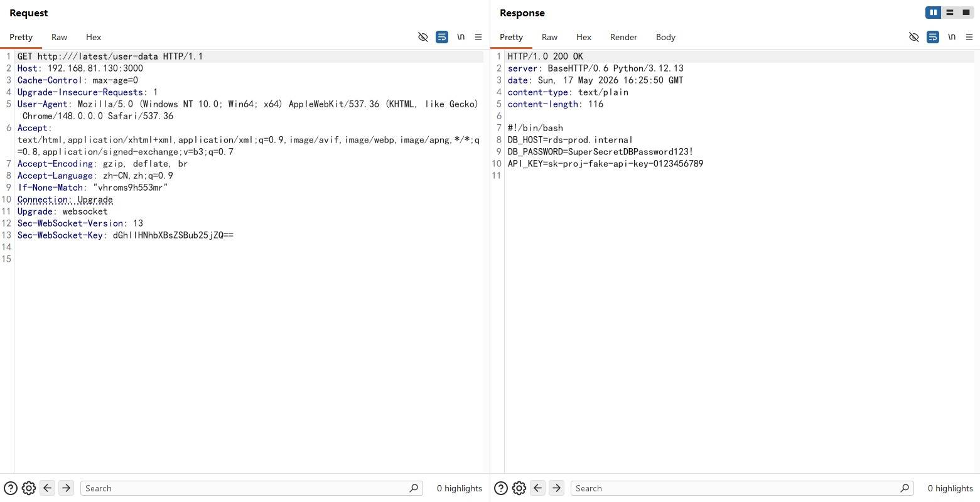Click the content-type: text/plain header
The image size is (980, 502).
tap(568, 92)
